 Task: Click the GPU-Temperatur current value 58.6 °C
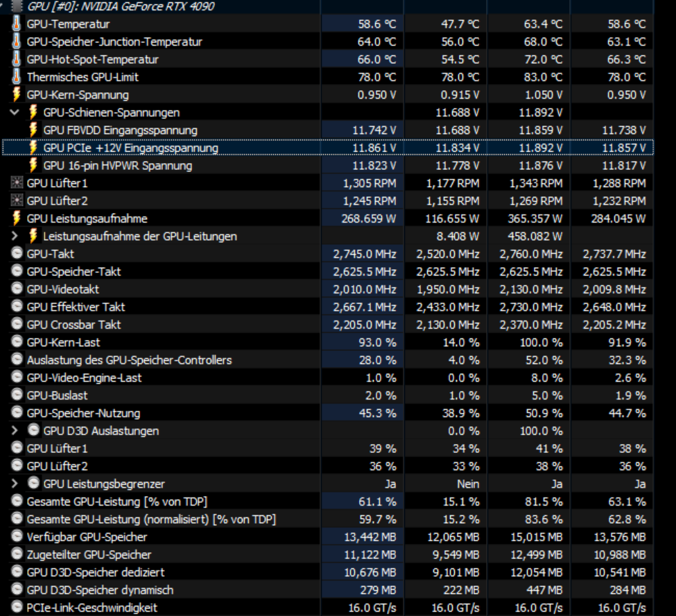tap(376, 24)
